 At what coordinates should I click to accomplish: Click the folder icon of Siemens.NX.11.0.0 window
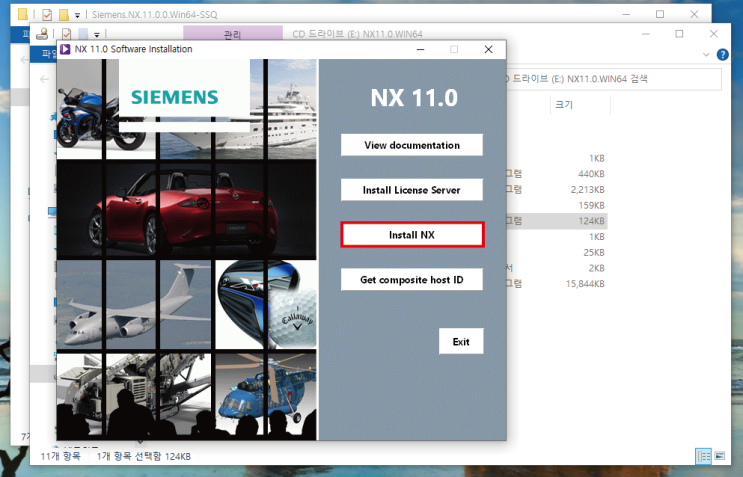click(x=22, y=14)
